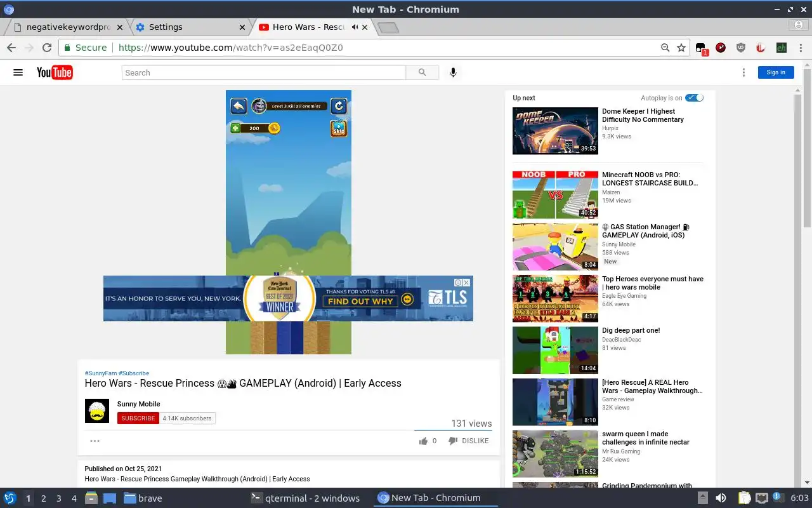The width and height of the screenshot is (812, 508).
Task: Navigate back with the browser back arrow
Action: click(11, 48)
